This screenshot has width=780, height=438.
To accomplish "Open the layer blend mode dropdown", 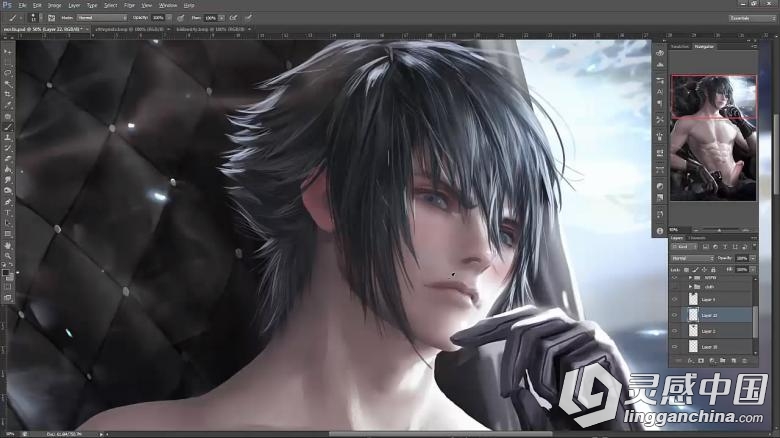I will pyautogui.click(x=692, y=258).
